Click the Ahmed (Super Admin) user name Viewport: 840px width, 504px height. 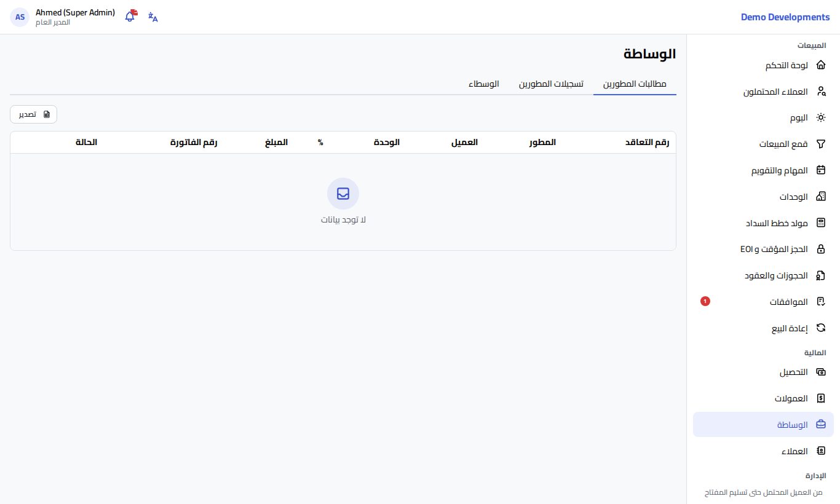tap(75, 12)
